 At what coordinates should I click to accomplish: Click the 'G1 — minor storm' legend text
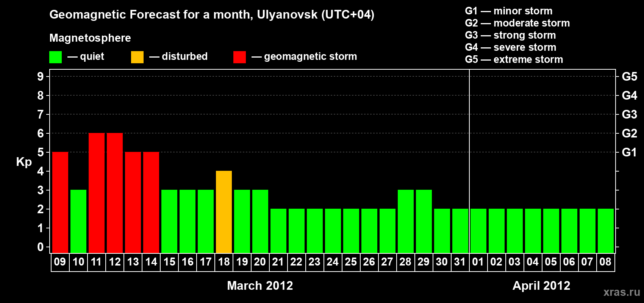(x=509, y=11)
